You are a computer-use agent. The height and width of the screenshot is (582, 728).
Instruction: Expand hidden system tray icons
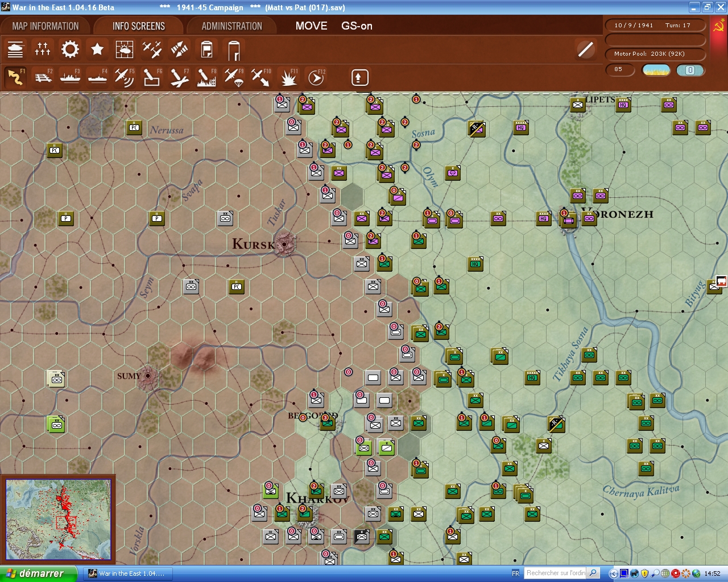[613, 573]
